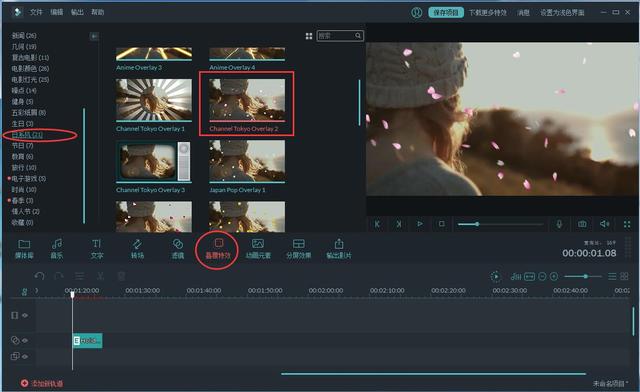Zoom in timeline with plus icon
640x392 pixels.
[x=554, y=276]
